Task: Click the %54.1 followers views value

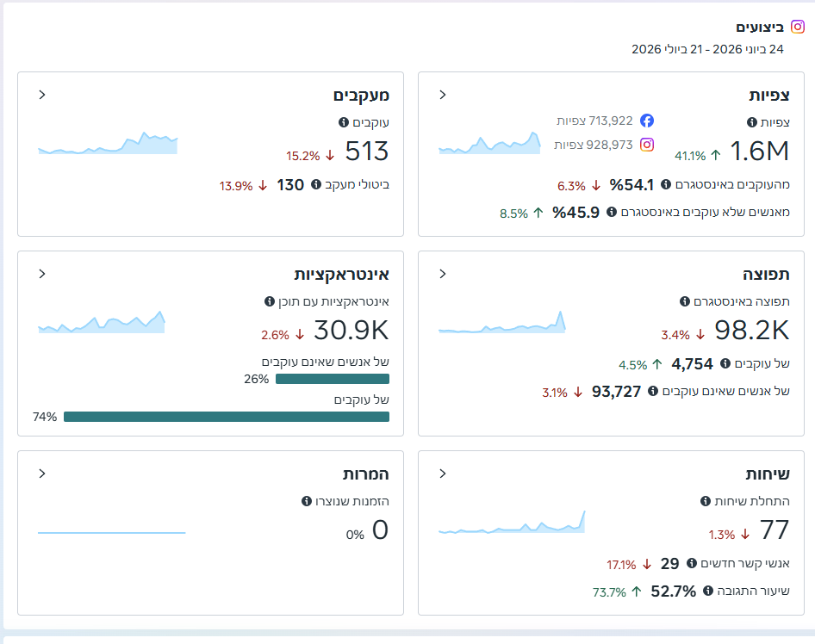Action: pos(631,185)
